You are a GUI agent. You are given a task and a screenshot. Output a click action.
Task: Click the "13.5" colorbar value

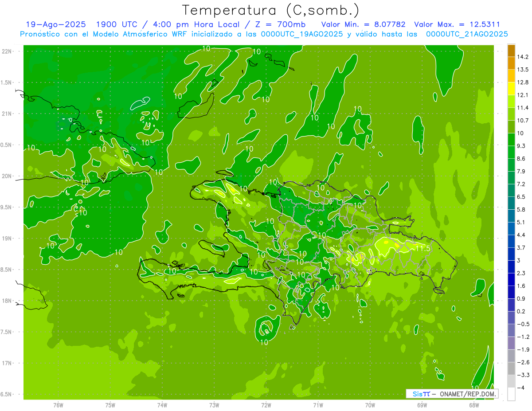tap(523, 70)
